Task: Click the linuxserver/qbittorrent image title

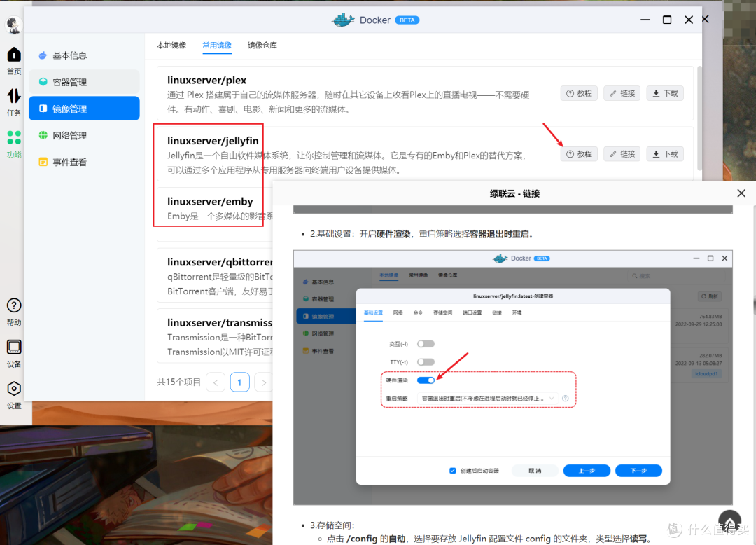Action: tap(220, 262)
